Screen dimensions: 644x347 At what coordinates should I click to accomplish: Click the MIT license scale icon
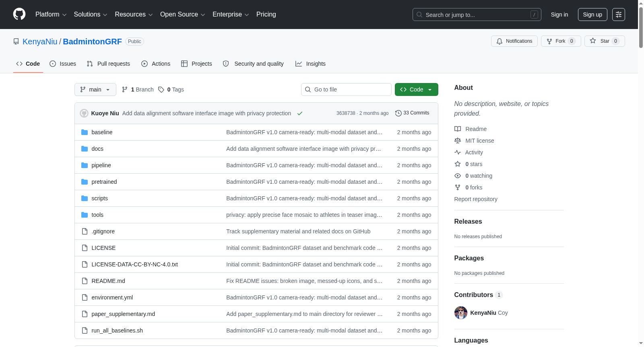(x=458, y=141)
